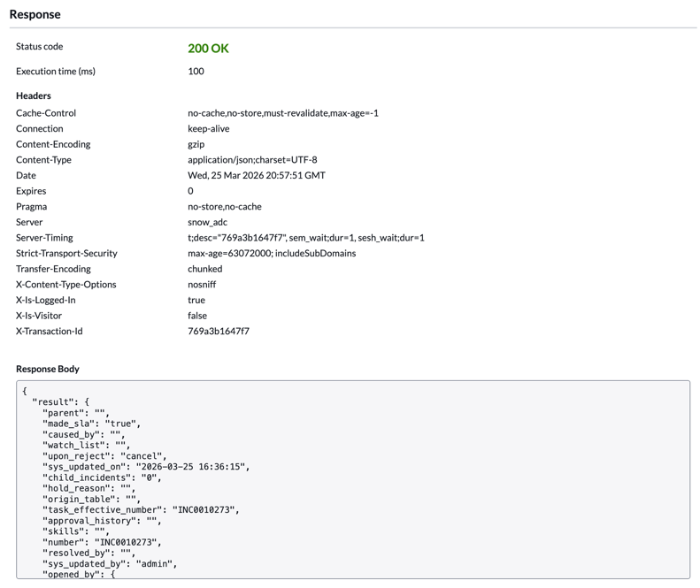Click the "task_effective_number" INC0010273 line
Viewport: 700px width, 588px height.
pyautogui.click(x=141, y=510)
